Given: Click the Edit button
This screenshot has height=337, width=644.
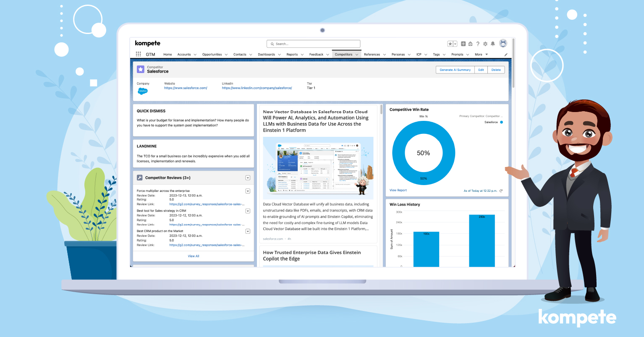Looking at the screenshot, I should pos(481,70).
